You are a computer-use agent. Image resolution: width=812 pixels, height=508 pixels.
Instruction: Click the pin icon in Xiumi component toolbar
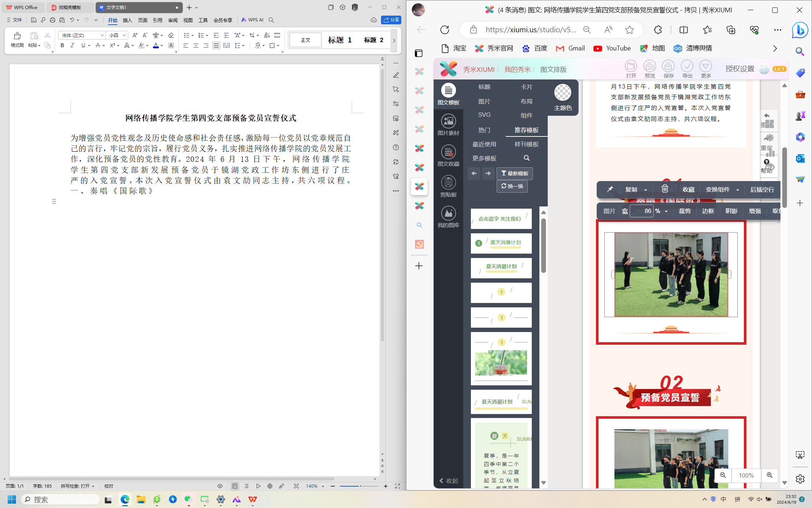tap(610, 189)
